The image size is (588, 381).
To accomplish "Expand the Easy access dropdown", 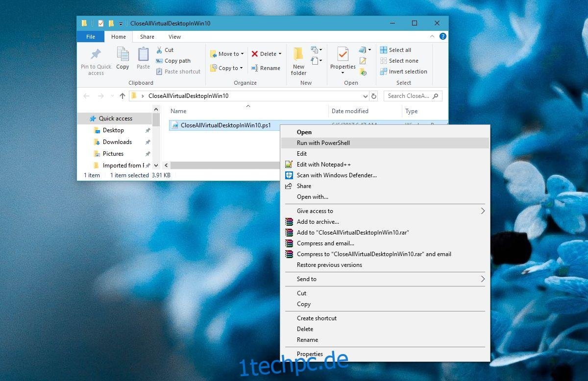I will coord(317,61).
